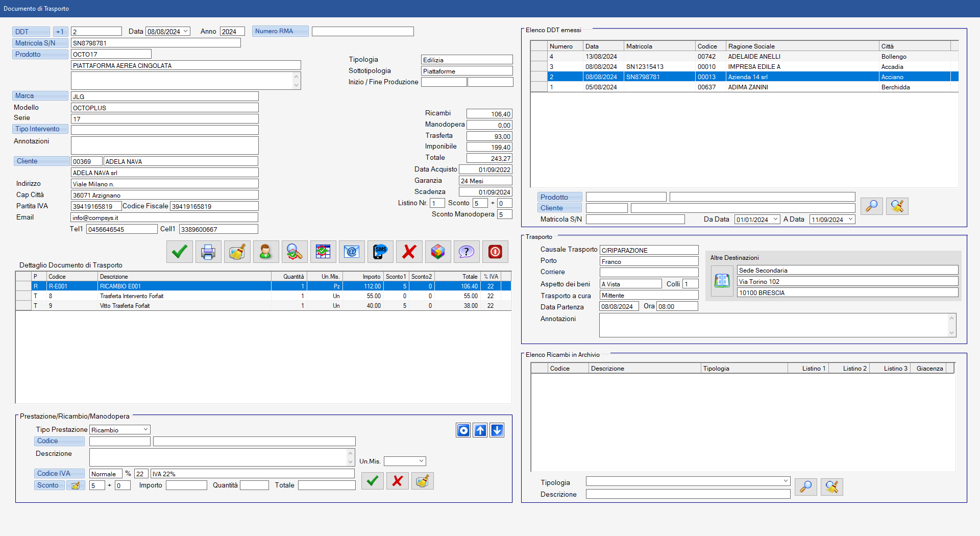Click the customer person icon
Screen dimensions: 980x536
tap(265, 252)
